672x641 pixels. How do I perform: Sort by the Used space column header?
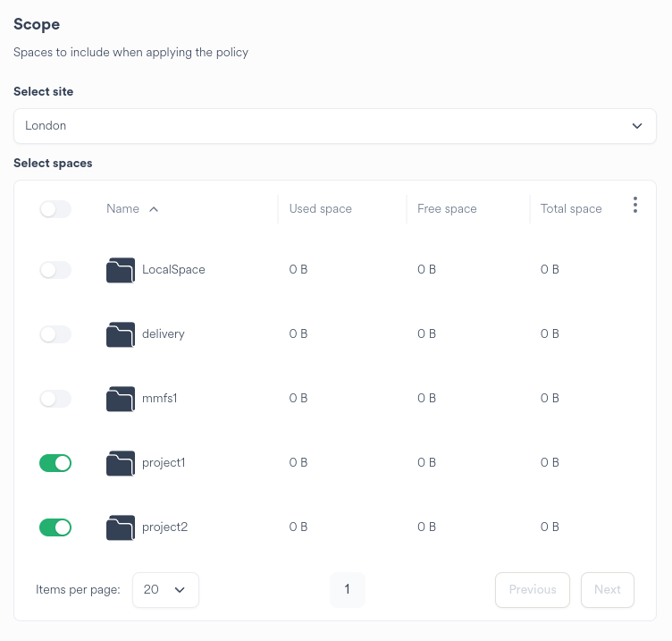[x=320, y=209]
